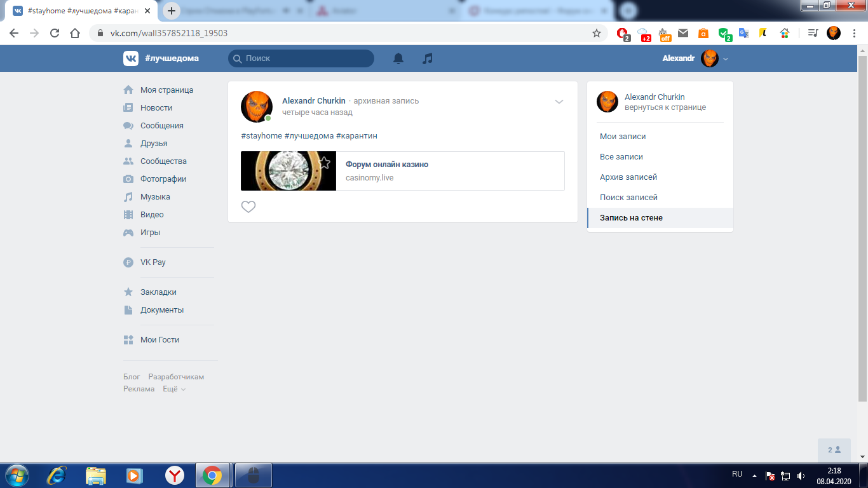Viewport: 868px width, 488px height.
Task: Open the green shield checkmark extension
Action: coord(724,34)
